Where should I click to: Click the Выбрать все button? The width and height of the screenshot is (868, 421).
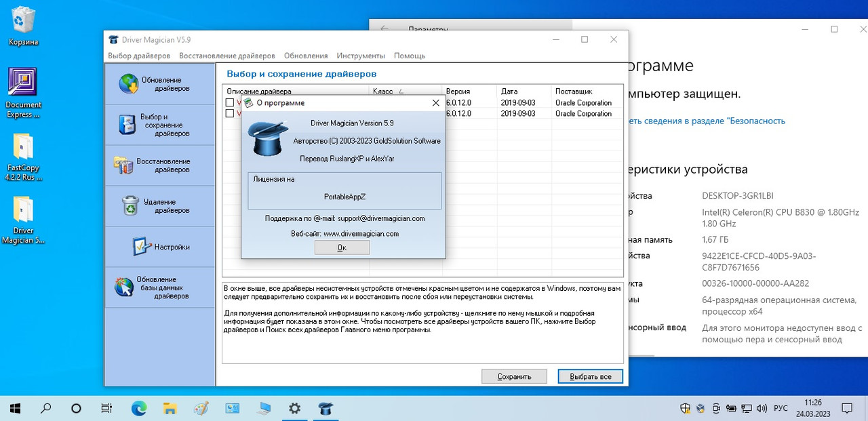pyautogui.click(x=590, y=376)
